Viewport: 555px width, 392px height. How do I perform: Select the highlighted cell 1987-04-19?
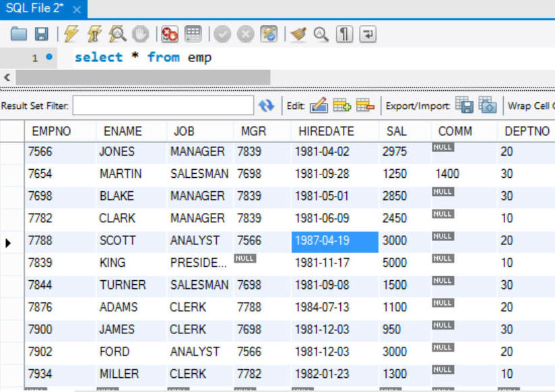coord(335,242)
